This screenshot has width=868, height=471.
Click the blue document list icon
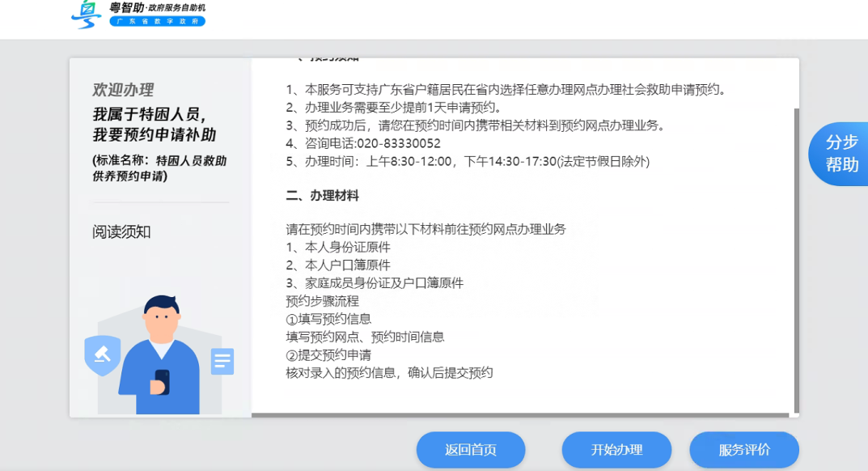221,362
